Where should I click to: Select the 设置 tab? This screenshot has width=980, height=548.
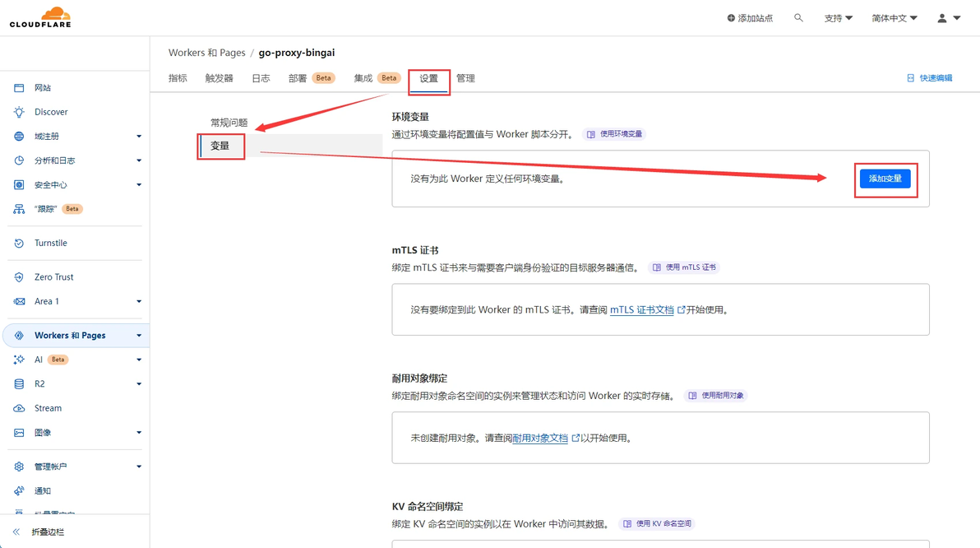(x=429, y=78)
